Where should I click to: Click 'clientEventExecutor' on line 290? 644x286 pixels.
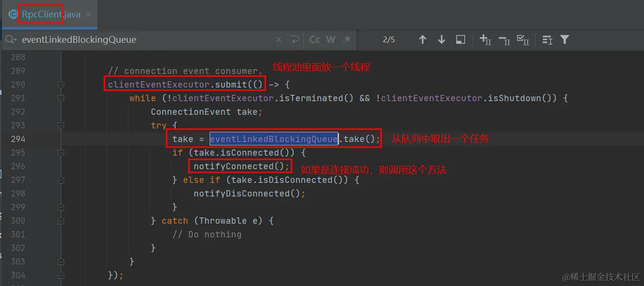pyautogui.click(x=159, y=85)
